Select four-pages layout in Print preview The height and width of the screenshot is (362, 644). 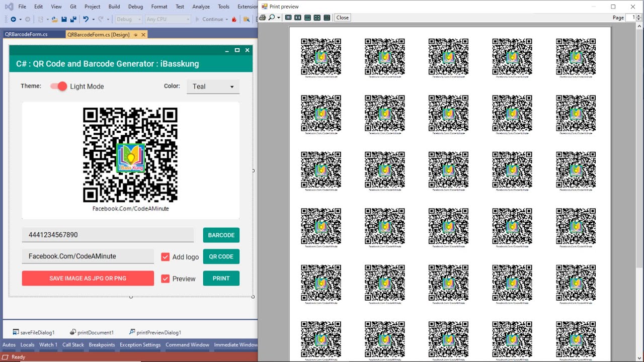coord(317,18)
